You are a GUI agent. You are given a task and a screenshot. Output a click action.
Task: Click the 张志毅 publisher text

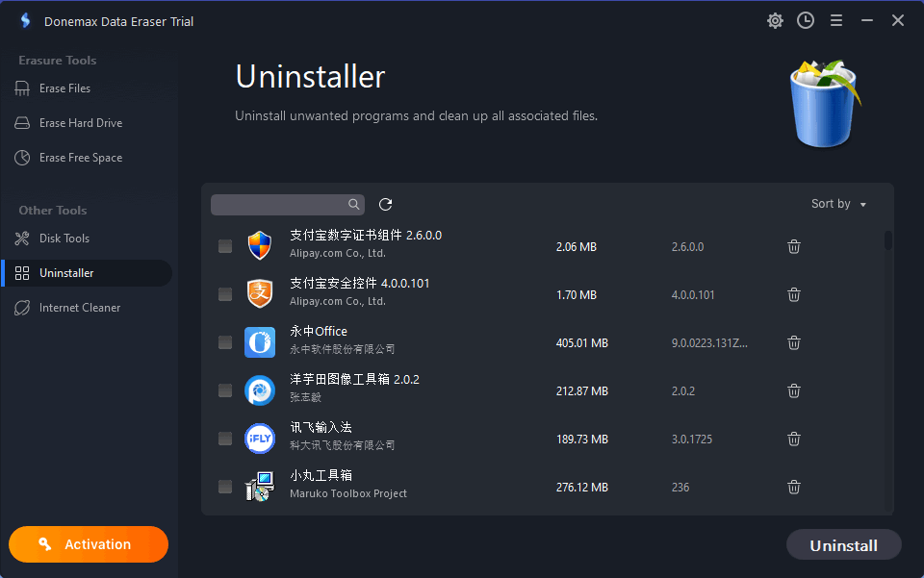point(305,397)
